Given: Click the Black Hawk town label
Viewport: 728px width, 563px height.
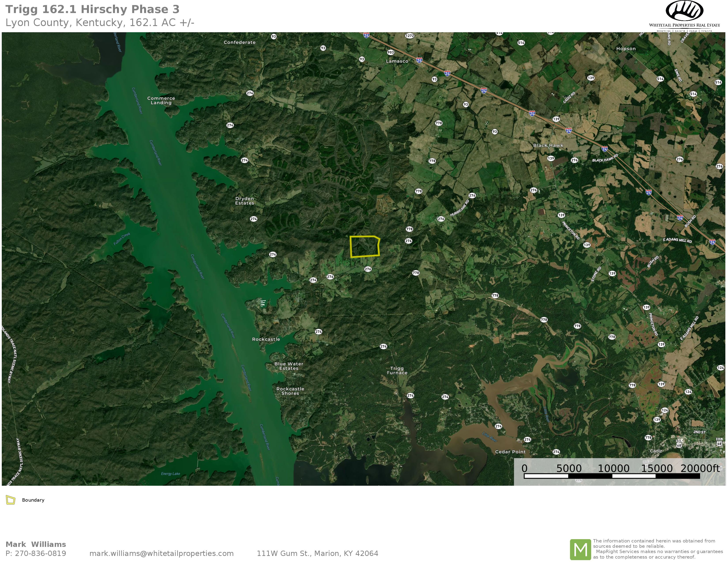Looking at the screenshot, I should (x=548, y=145).
